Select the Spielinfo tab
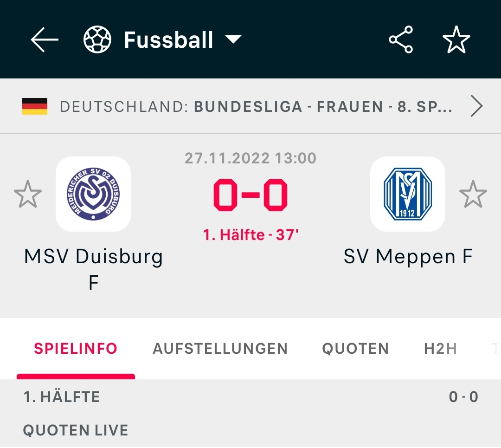 (76, 349)
